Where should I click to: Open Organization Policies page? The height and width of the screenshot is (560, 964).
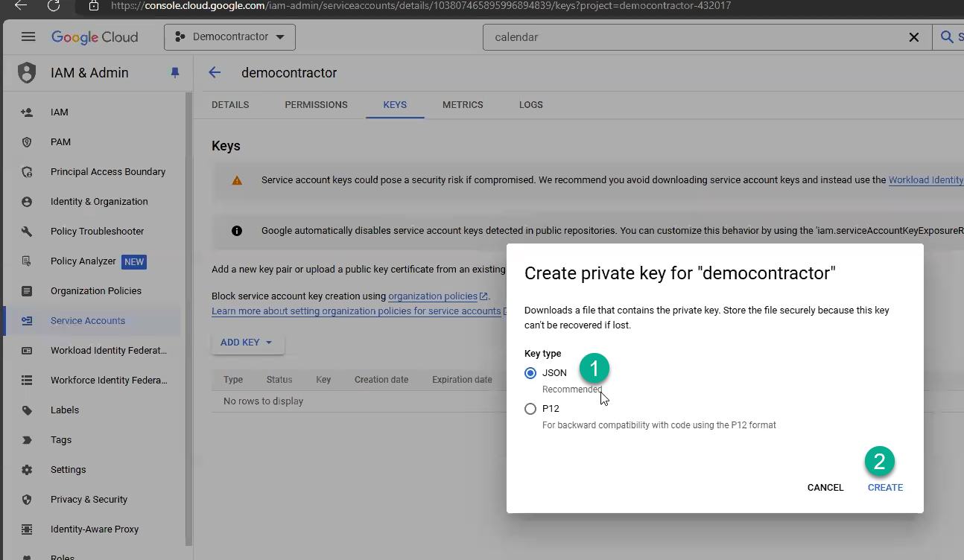click(96, 291)
